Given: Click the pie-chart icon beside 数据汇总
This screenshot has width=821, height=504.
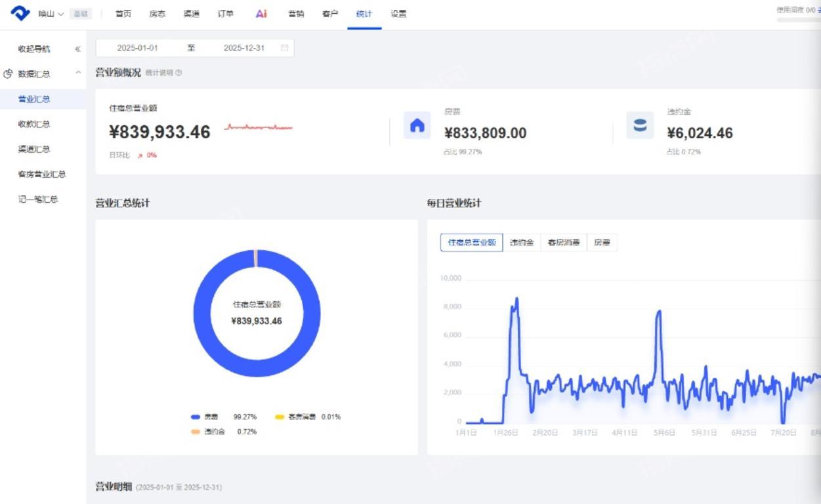Looking at the screenshot, I should pyautogui.click(x=9, y=74).
